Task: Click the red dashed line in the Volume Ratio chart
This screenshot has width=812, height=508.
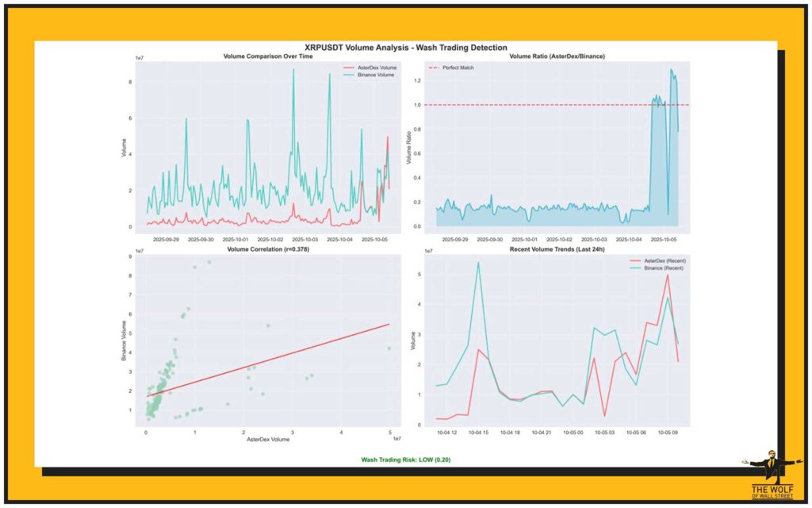Action: click(x=539, y=105)
